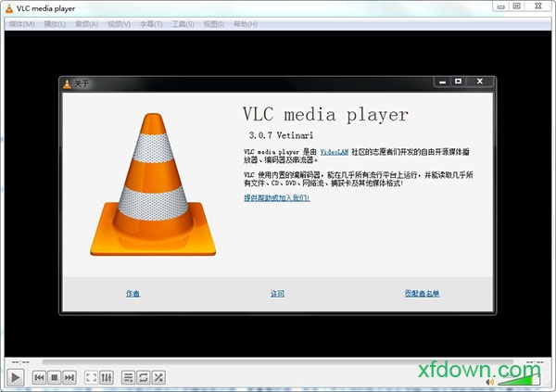The height and width of the screenshot is (392, 556).
Task: Open the 视图(I) menu
Action: click(214, 24)
